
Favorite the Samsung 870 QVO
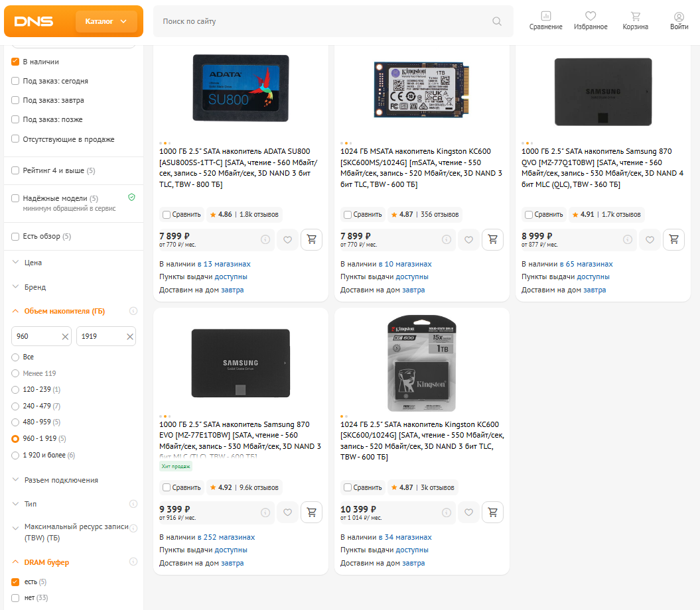(x=650, y=239)
